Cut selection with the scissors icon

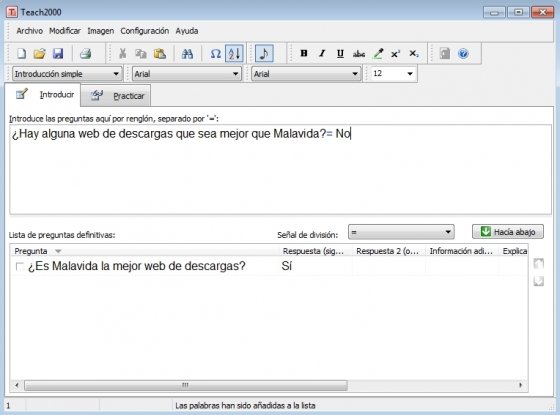click(x=122, y=54)
